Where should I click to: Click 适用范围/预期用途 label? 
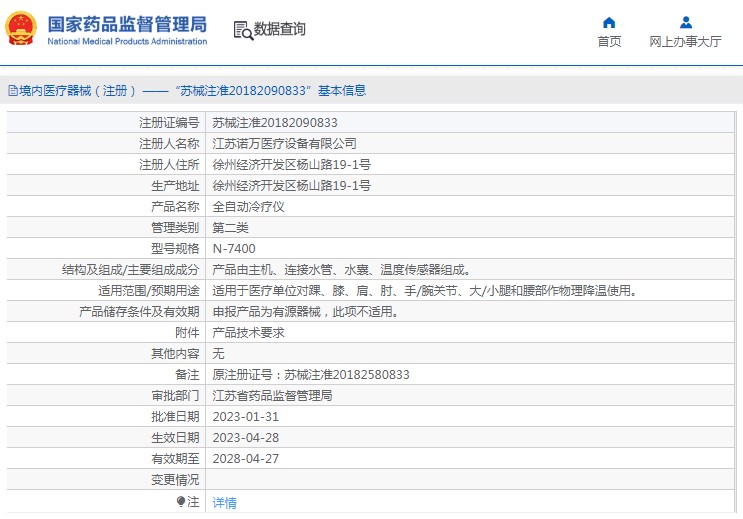[149, 291]
